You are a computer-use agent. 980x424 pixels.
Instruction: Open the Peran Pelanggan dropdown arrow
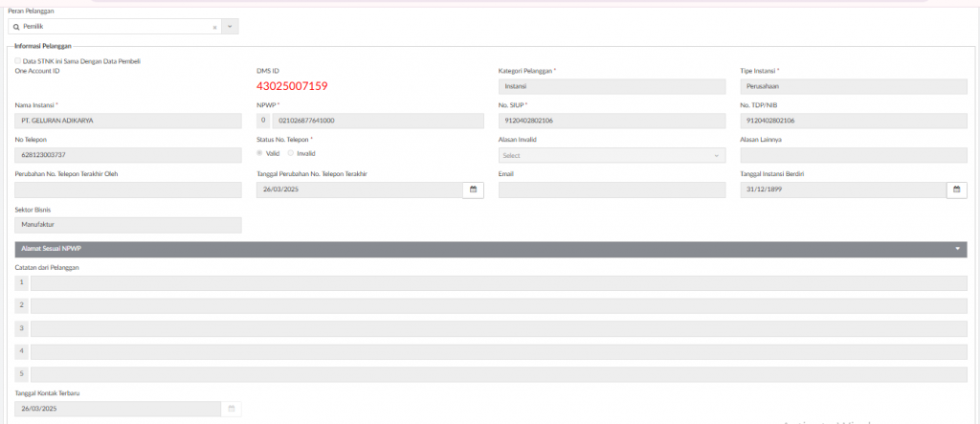point(230,27)
